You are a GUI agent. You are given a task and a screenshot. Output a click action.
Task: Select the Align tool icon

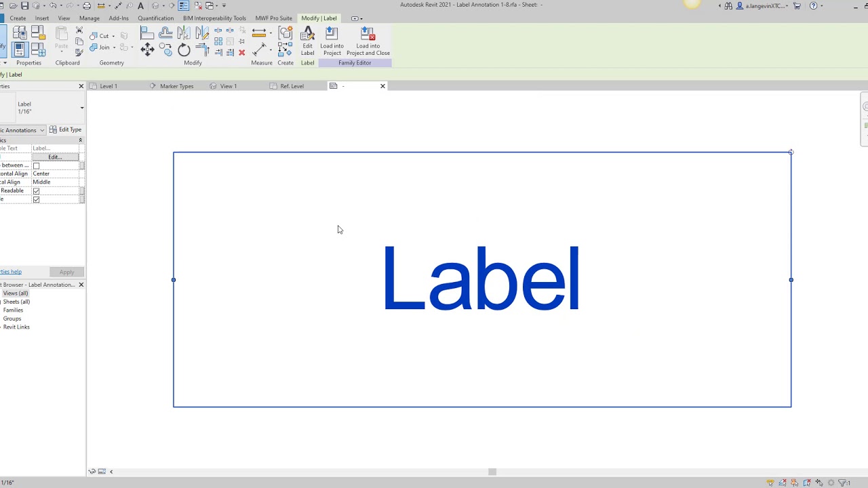(x=147, y=33)
